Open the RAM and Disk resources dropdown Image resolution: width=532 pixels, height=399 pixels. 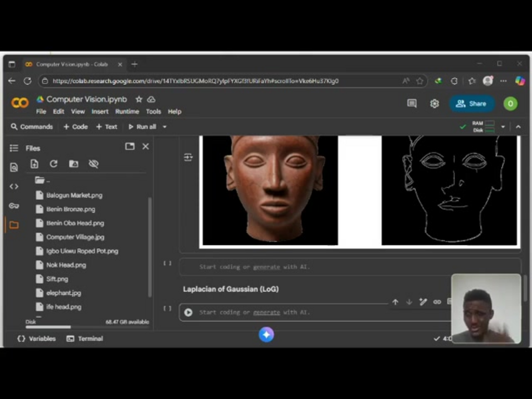503,127
